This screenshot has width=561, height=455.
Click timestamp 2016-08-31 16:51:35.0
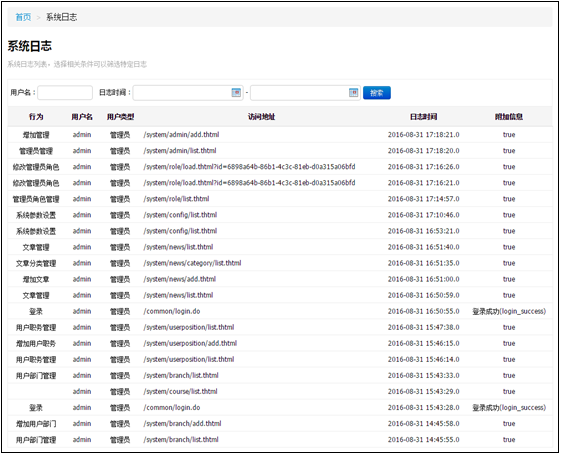(x=424, y=263)
